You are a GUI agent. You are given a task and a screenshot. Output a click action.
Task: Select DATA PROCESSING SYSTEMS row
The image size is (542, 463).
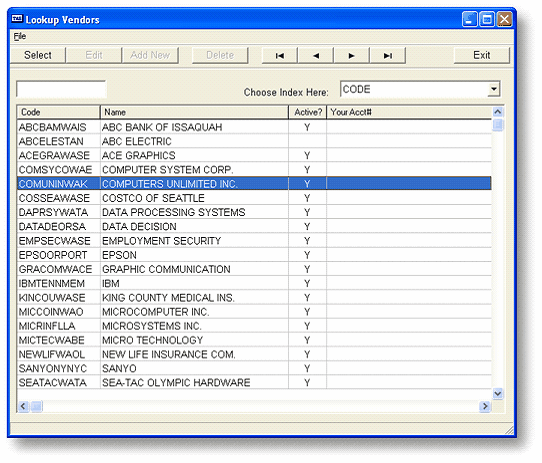(254, 212)
